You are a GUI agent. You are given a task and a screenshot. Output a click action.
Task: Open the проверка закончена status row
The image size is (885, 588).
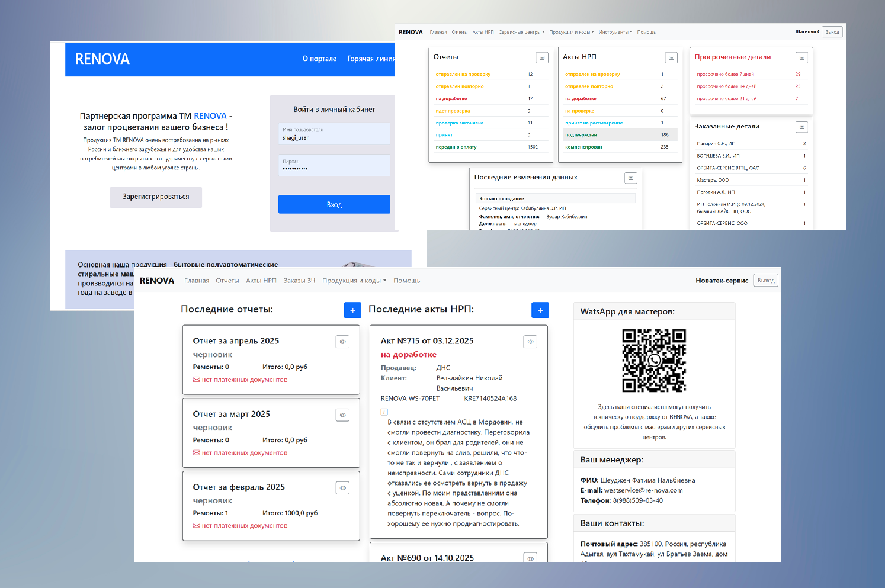point(490,123)
